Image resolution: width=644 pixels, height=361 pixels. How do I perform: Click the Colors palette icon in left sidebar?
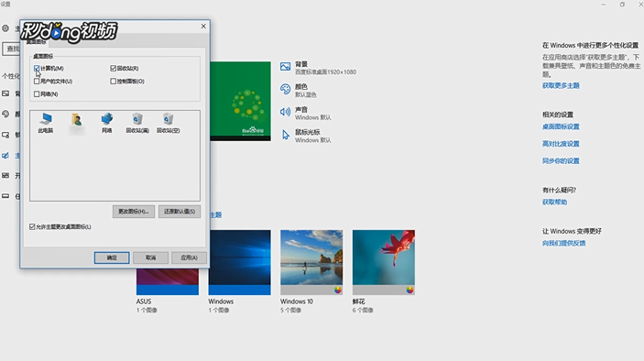coord(5,114)
